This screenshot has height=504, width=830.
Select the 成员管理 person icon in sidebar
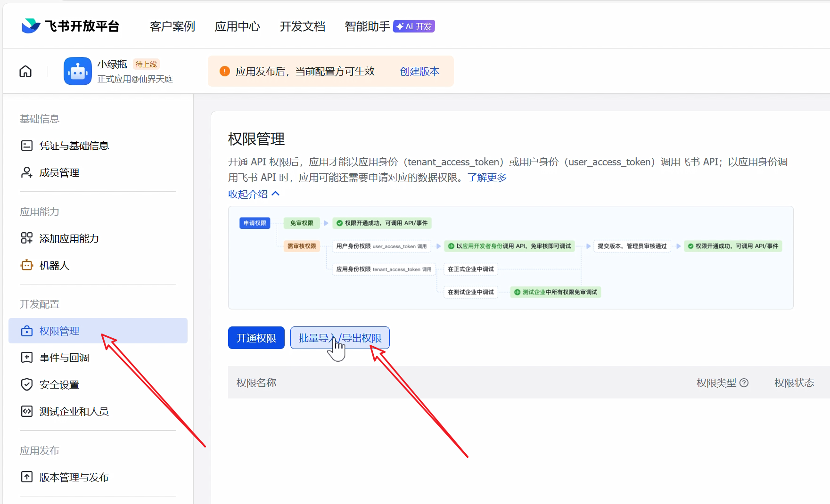coord(27,172)
